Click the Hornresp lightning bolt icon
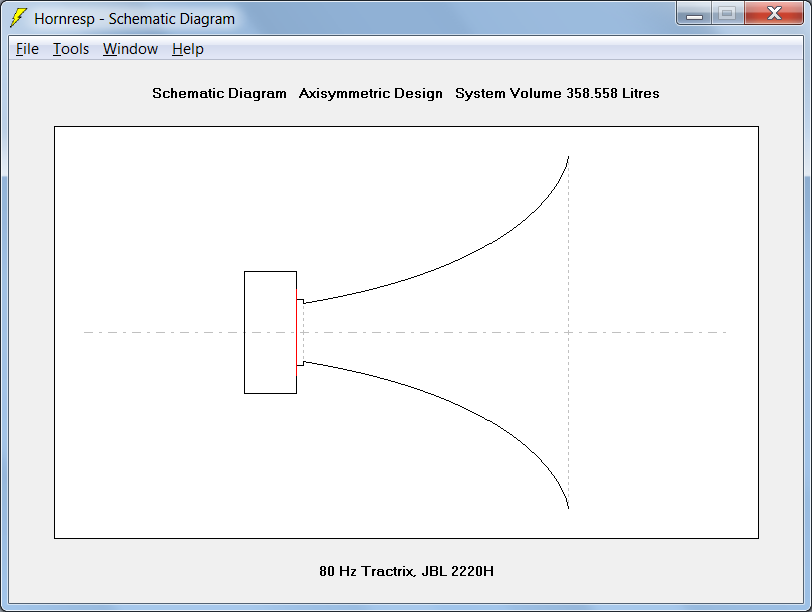This screenshot has height=612, width=812. tap(18, 18)
